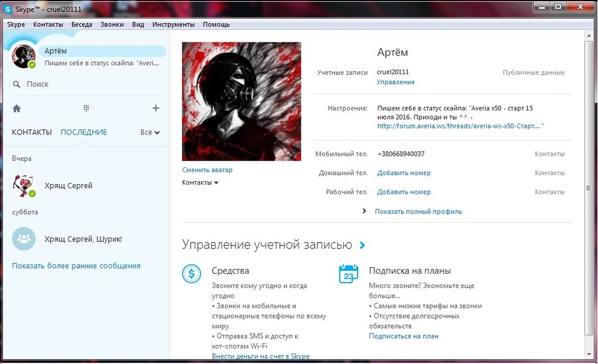Open the dial pad icon
Viewport: 598px width, 364px height.
tap(86, 108)
